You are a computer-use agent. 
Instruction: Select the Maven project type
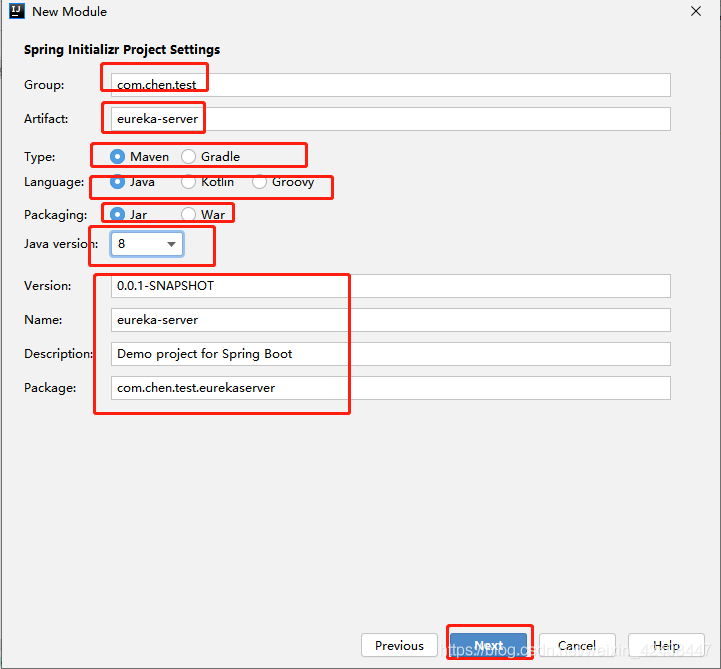coord(118,157)
